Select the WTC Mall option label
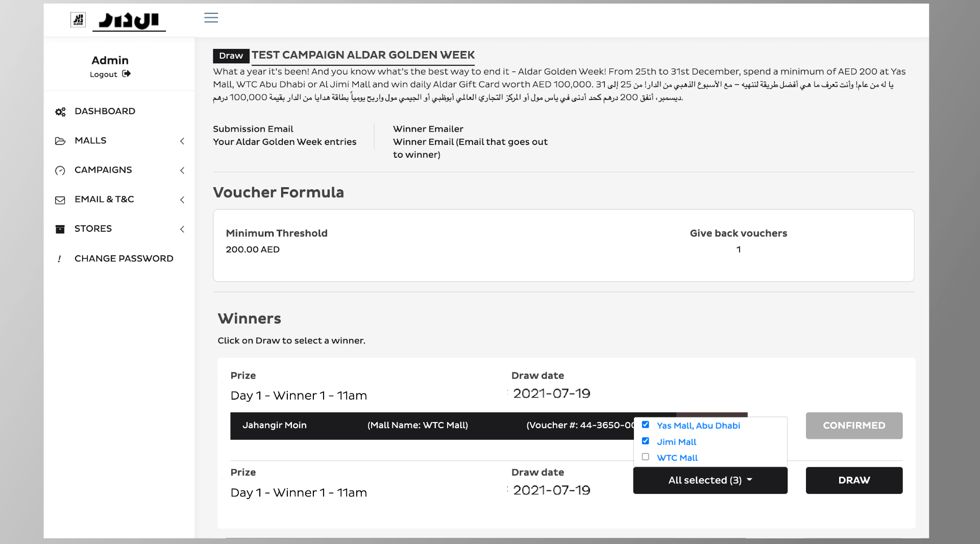Screen dimensions: 980x544 pyautogui.click(x=677, y=458)
